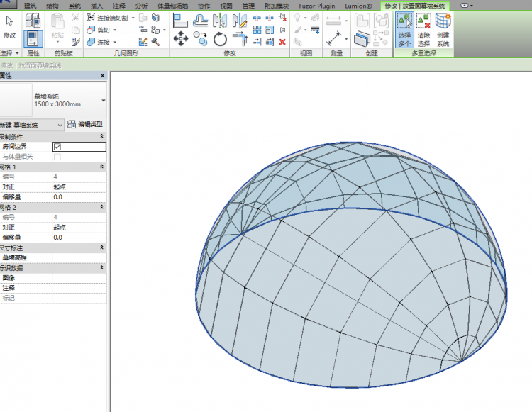
Task: Click the 编辑类型 (Edit Type) button
Action: click(86, 125)
